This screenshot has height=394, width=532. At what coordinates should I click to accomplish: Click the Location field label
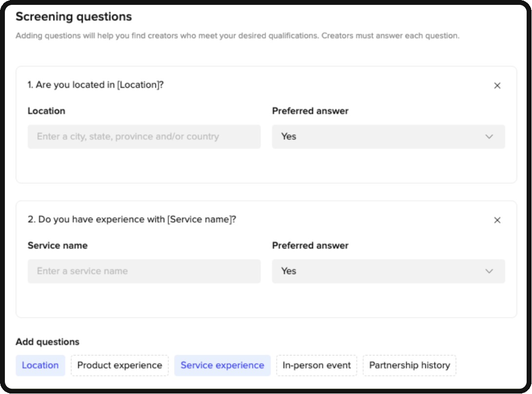pyautogui.click(x=46, y=111)
